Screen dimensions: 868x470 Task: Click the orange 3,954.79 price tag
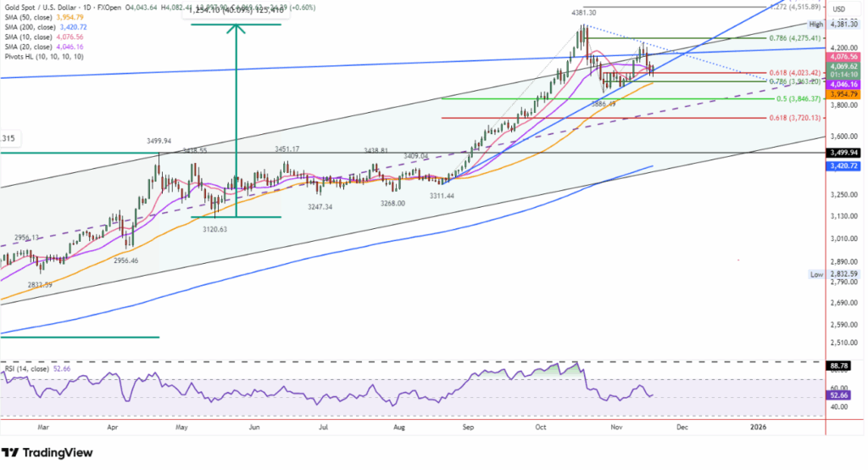[845, 93]
